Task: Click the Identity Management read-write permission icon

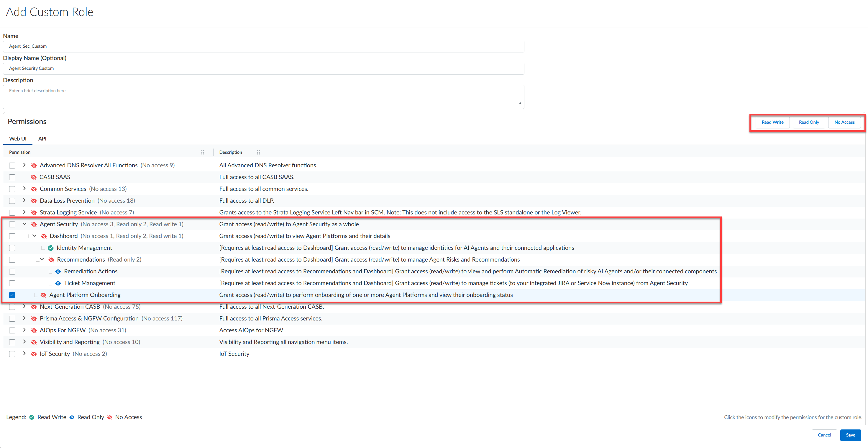Action: coord(51,248)
